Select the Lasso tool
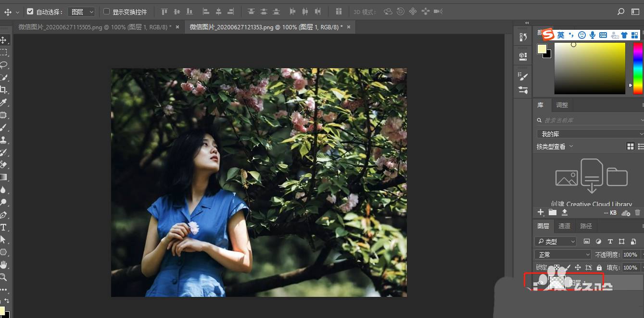This screenshot has width=644, height=318. pos(3,65)
